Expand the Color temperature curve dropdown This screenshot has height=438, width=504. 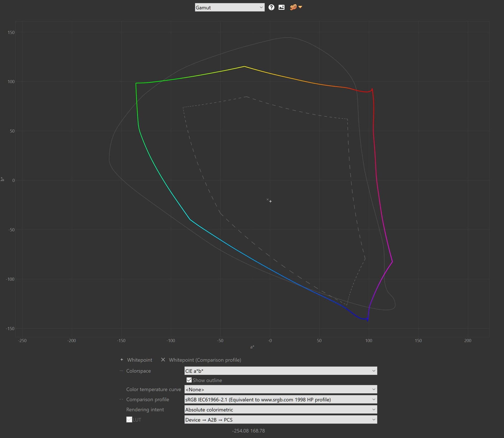coord(280,389)
